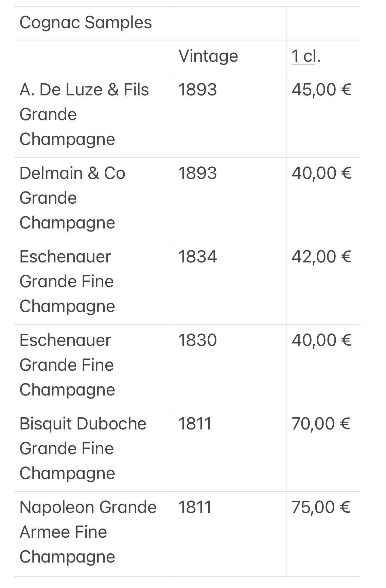The image size is (386, 588).
Task: Click the 1811 vintage in Bisquit row
Action: pos(195,424)
